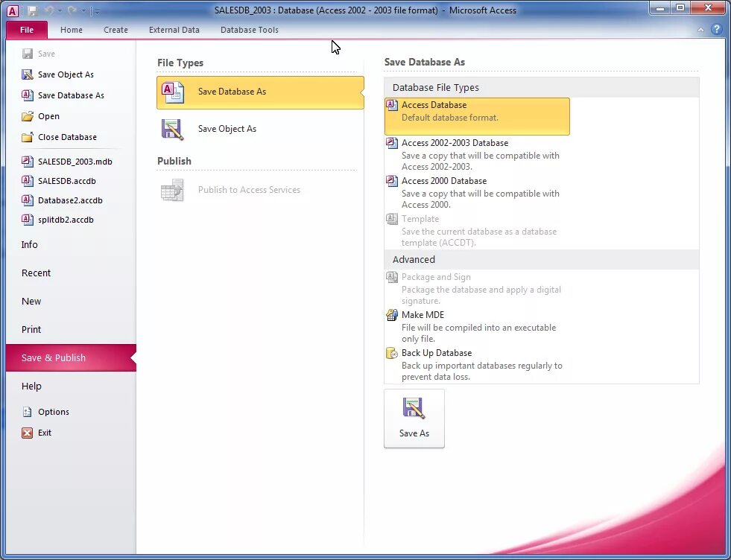The height and width of the screenshot is (560, 731).
Task: Open the External Data tab
Action: pos(174,30)
